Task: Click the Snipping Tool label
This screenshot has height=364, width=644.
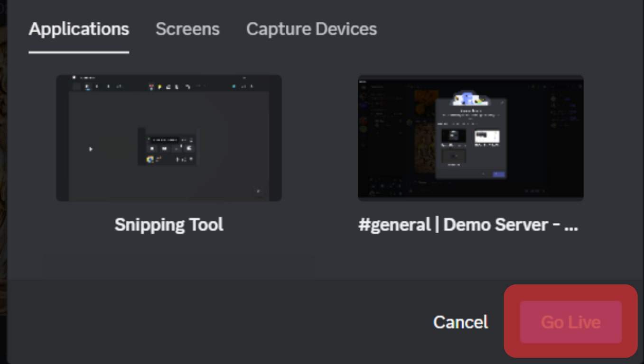Action: (x=169, y=225)
